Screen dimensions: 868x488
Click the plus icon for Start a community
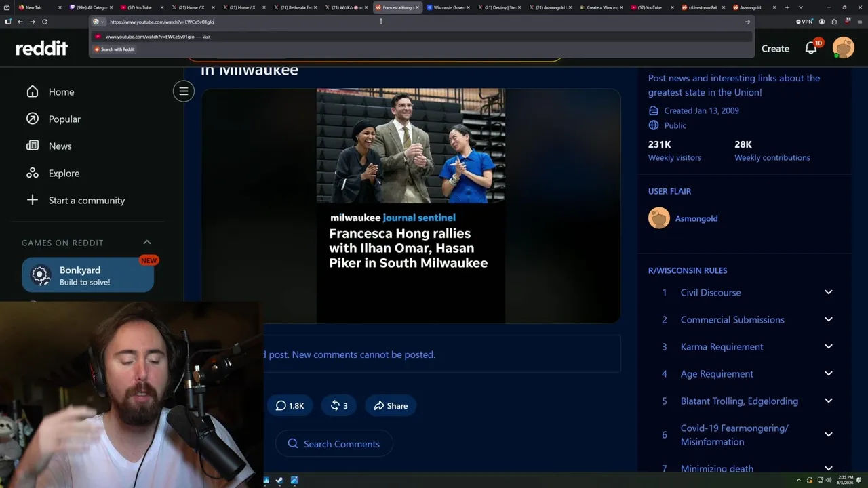(x=33, y=200)
